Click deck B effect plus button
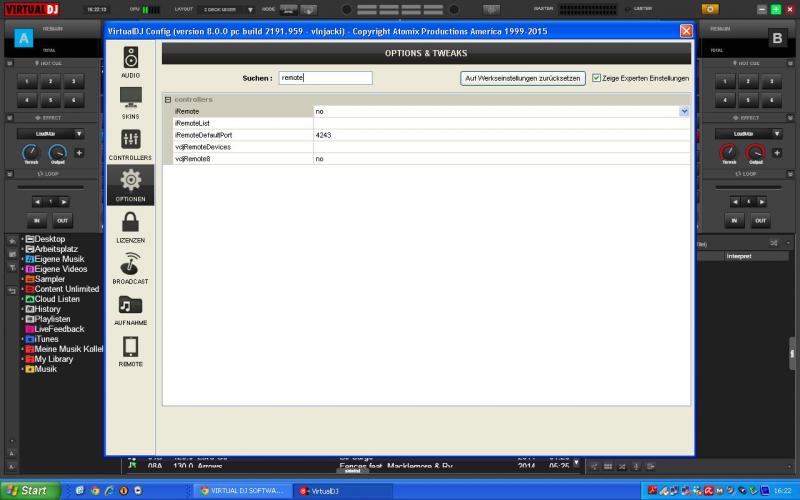This screenshot has width=800, height=500. (777, 153)
